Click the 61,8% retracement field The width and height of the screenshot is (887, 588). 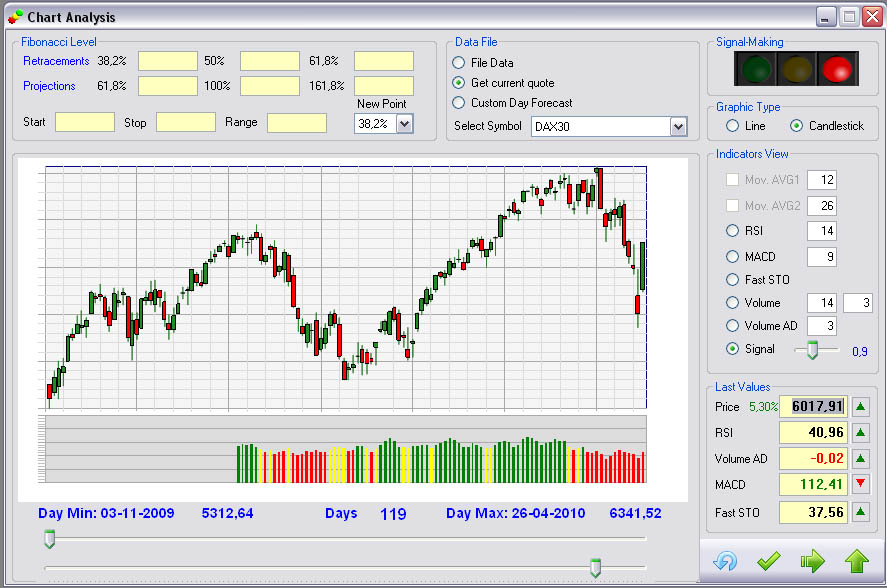click(x=384, y=61)
